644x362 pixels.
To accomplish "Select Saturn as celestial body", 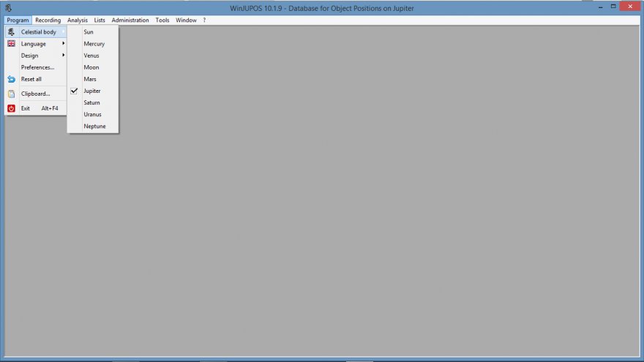I will point(93,102).
